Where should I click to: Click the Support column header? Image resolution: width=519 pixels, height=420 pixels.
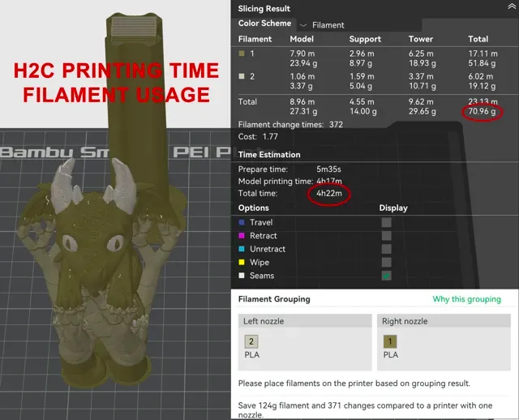pos(365,39)
